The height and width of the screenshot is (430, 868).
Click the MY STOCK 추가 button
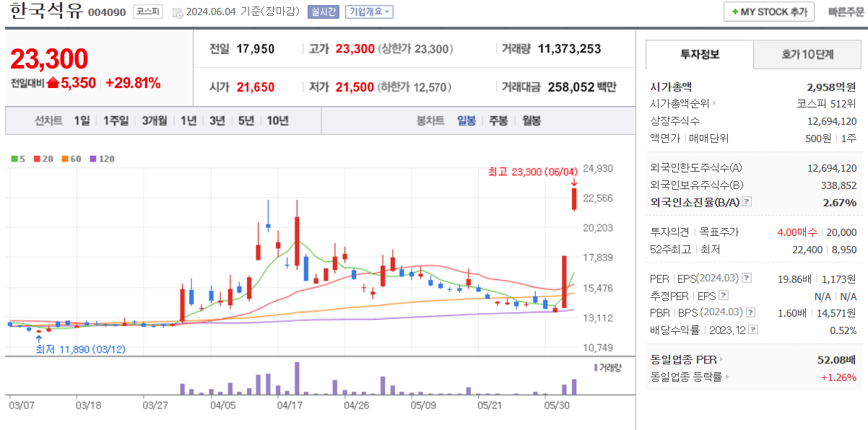coord(769,12)
